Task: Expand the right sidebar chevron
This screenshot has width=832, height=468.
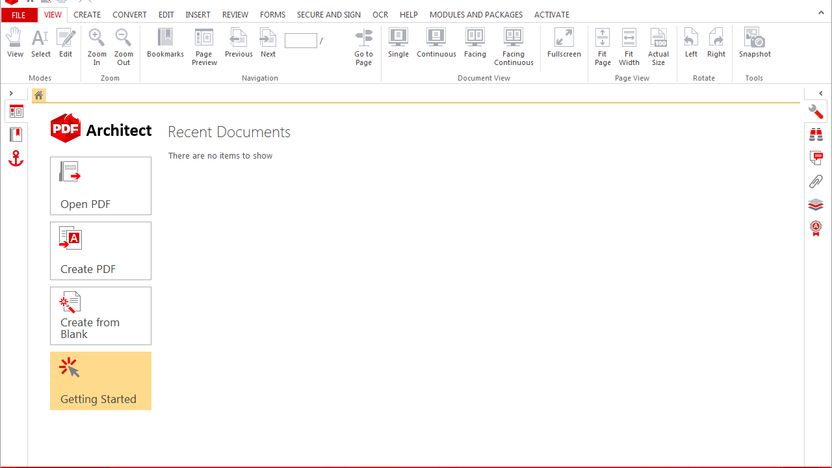Action: [820, 93]
